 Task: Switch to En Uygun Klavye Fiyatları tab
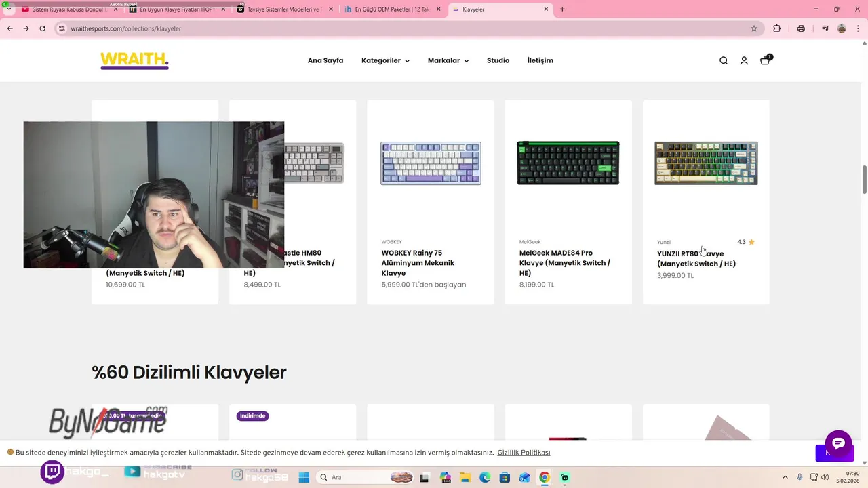point(176,9)
